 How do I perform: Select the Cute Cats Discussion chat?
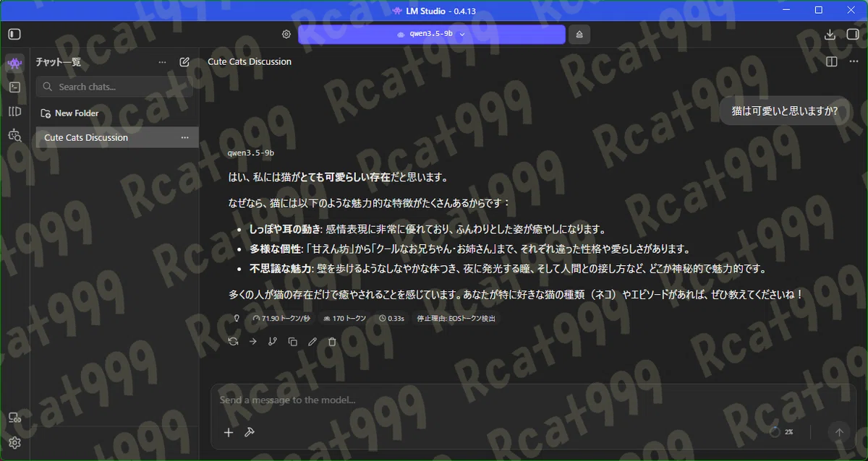click(x=117, y=137)
